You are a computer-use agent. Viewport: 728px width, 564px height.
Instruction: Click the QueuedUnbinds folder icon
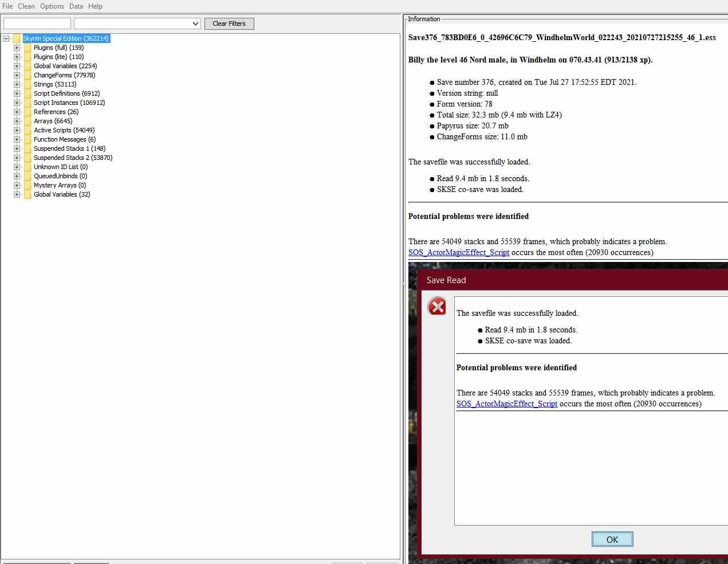27,176
